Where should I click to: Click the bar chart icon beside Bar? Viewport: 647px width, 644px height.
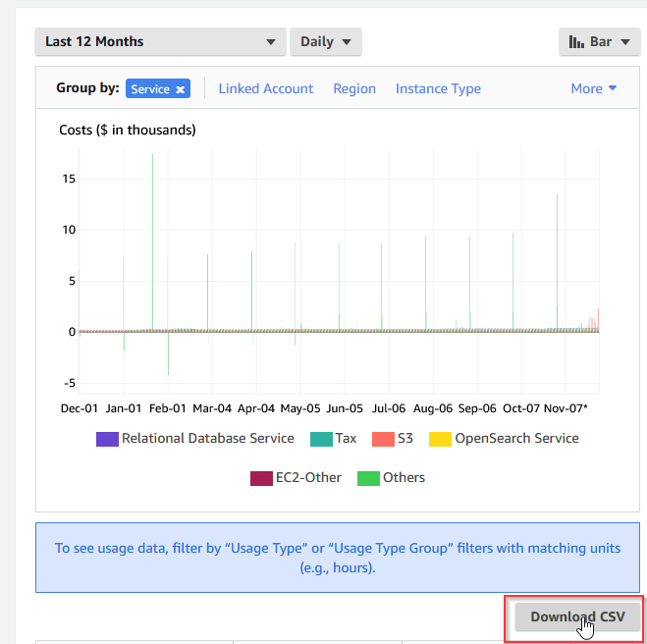576,41
